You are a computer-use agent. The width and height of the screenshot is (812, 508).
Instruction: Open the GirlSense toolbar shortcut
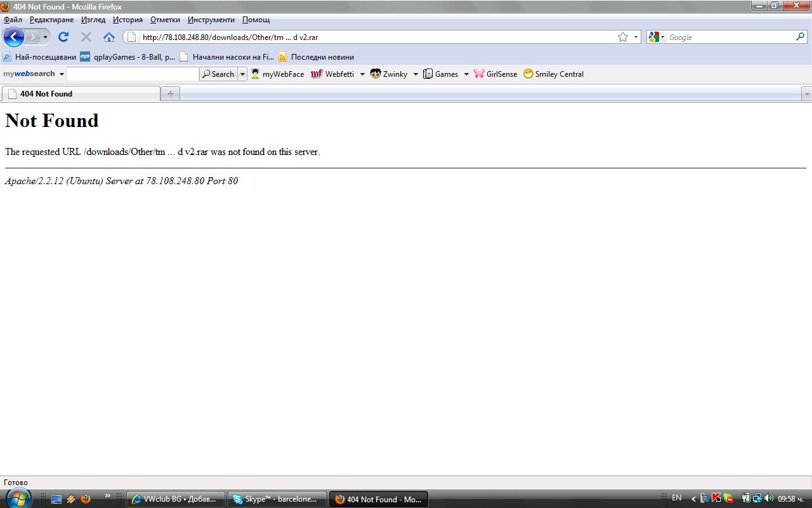[x=495, y=74]
